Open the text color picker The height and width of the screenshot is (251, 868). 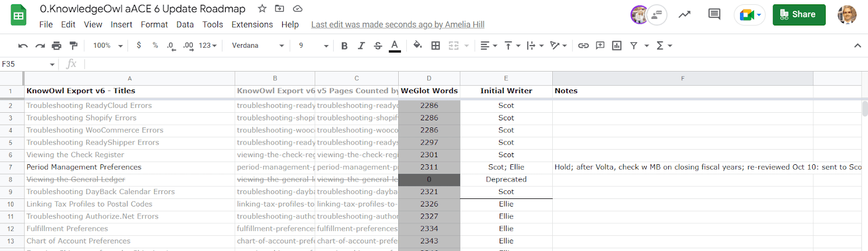coord(395,46)
